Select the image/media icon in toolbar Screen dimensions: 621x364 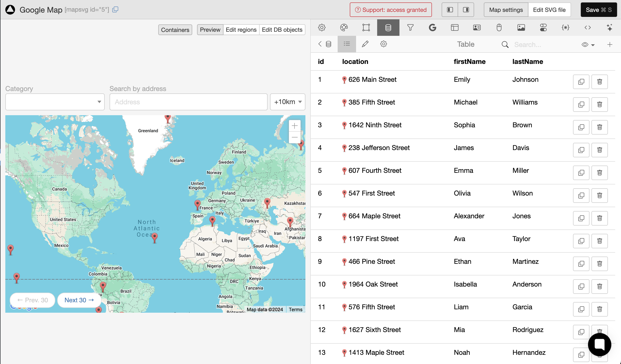click(x=521, y=28)
